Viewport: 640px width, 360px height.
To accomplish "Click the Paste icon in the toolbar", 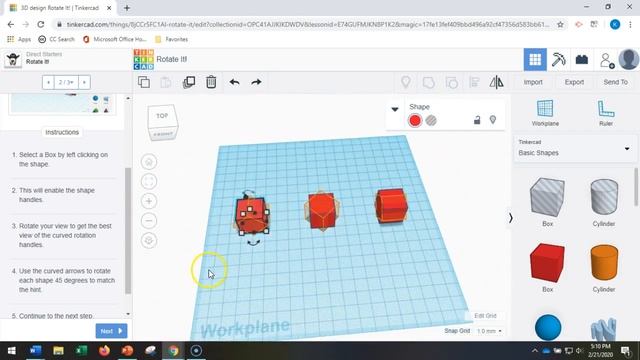I will coord(166,82).
